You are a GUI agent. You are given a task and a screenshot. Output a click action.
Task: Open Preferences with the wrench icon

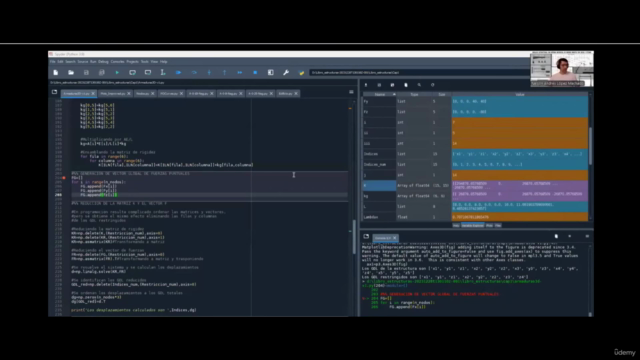(x=286, y=73)
